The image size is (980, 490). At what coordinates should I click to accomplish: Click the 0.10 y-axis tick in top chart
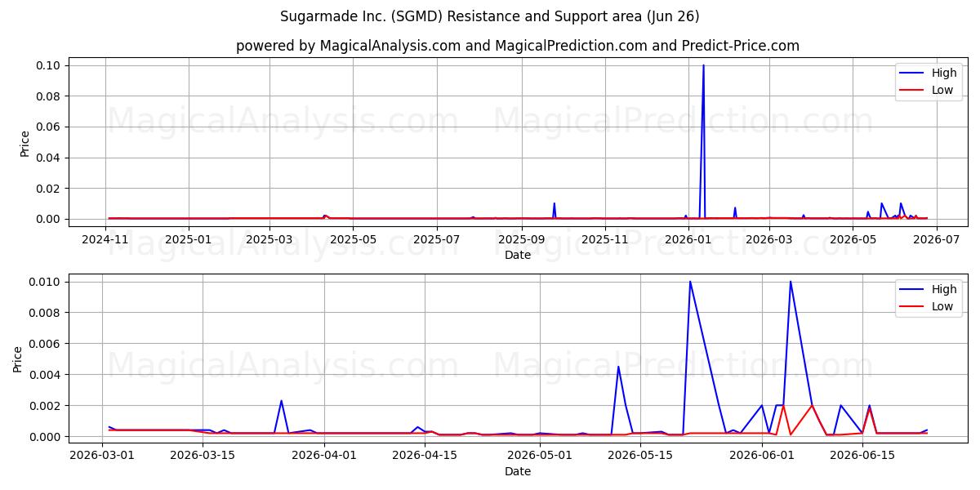pyautogui.click(x=50, y=65)
